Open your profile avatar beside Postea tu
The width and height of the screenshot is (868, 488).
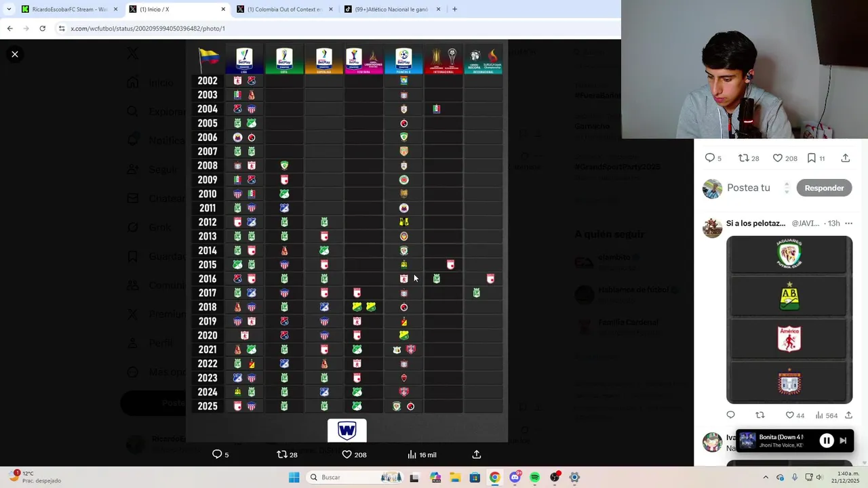point(712,188)
